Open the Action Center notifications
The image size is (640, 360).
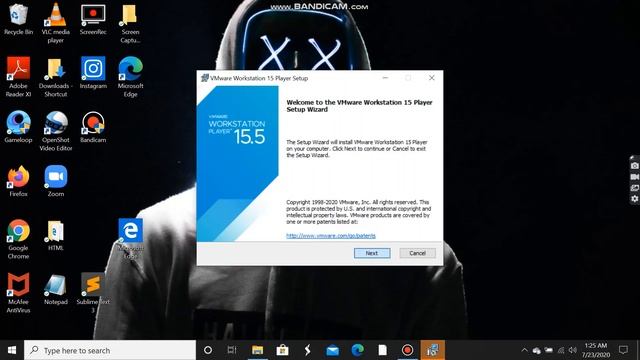click(623, 350)
